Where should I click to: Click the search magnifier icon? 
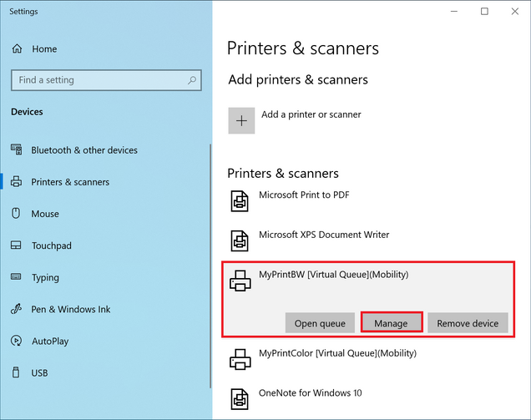[x=192, y=80]
